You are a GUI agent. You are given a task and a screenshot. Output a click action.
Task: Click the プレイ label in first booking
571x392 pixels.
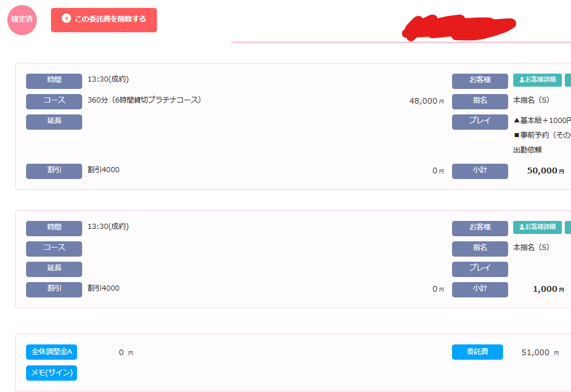click(480, 122)
